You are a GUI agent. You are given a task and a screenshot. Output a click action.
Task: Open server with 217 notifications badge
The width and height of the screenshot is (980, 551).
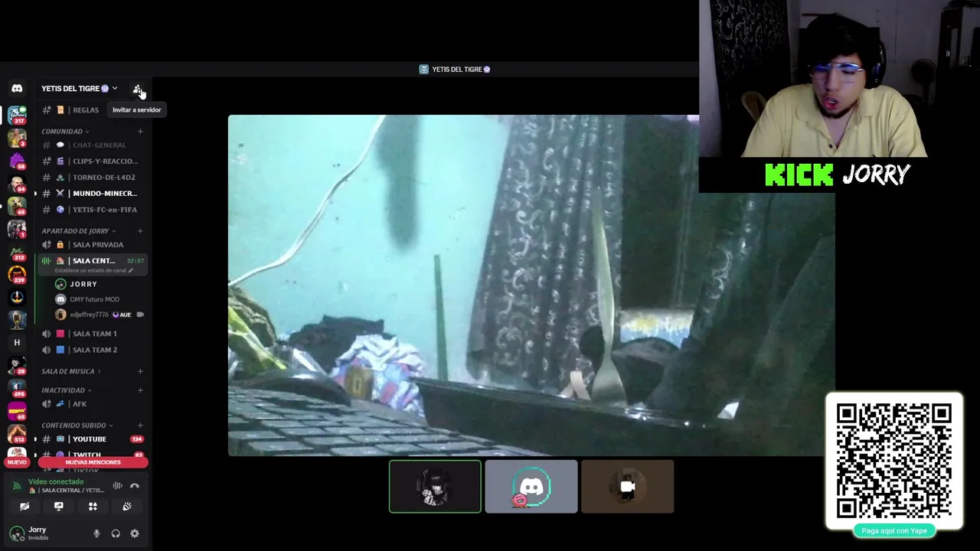[17, 116]
